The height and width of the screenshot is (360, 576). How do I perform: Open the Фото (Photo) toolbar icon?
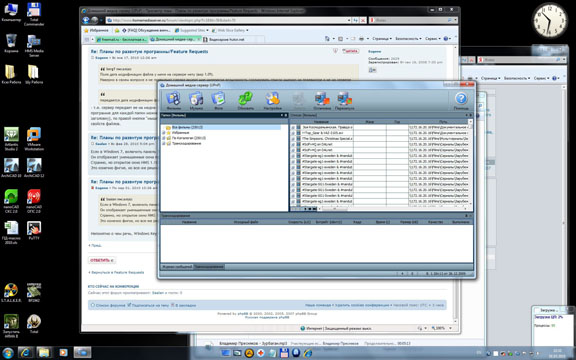(x=219, y=101)
